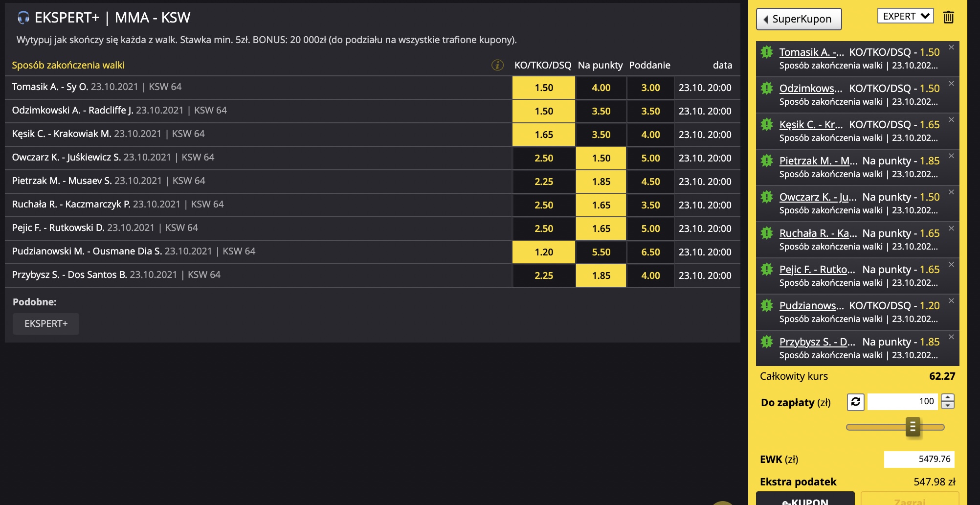Decrease stake with stepper down arrow

(x=948, y=405)
